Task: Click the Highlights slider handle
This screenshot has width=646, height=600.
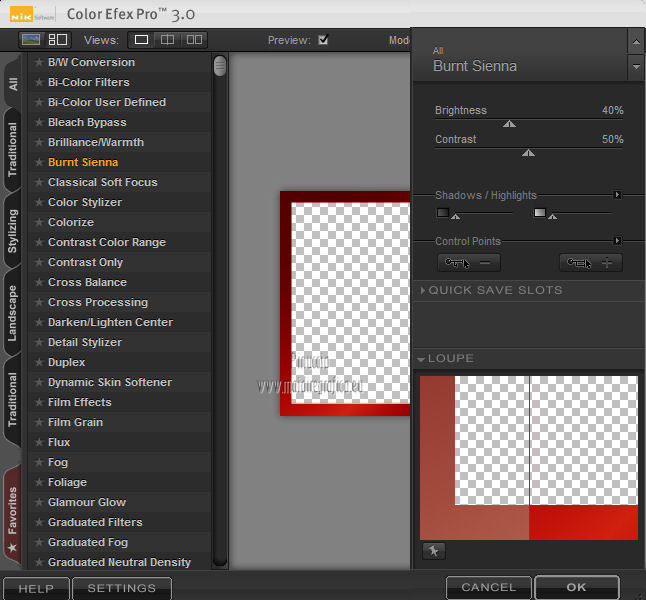Action: click(552, 217)
